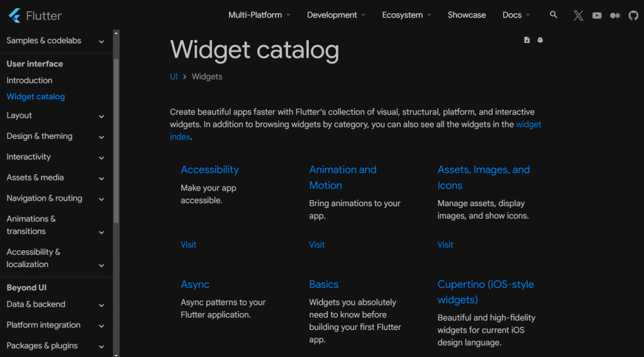Open the Medium icon in header
The height and width of the screenshot is (357, 644).
[615, 16]
